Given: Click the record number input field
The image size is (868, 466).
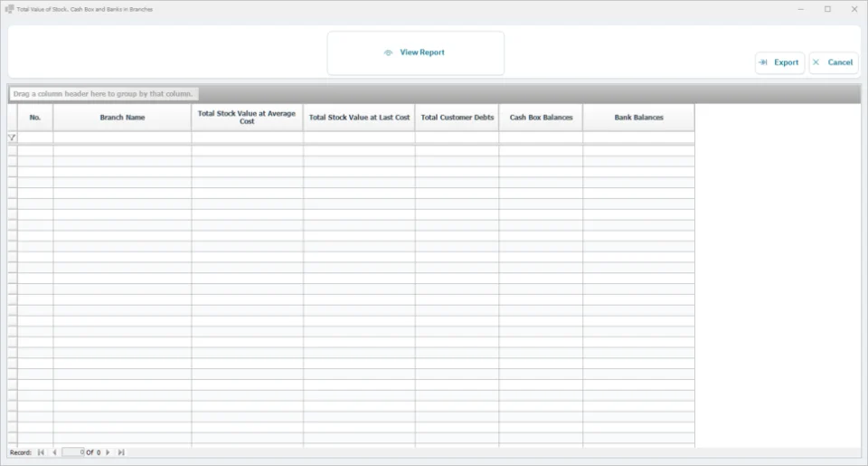Looking at the screenshot, I should [x=73, y=452].
